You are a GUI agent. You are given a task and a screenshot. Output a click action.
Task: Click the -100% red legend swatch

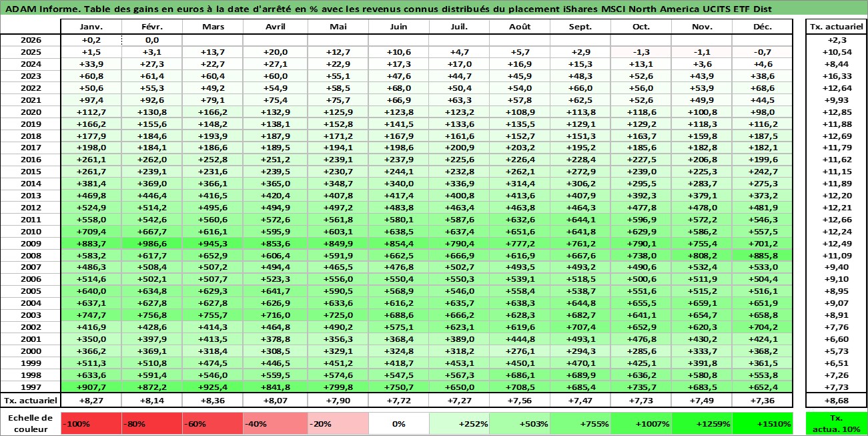(x=91, y=423)
